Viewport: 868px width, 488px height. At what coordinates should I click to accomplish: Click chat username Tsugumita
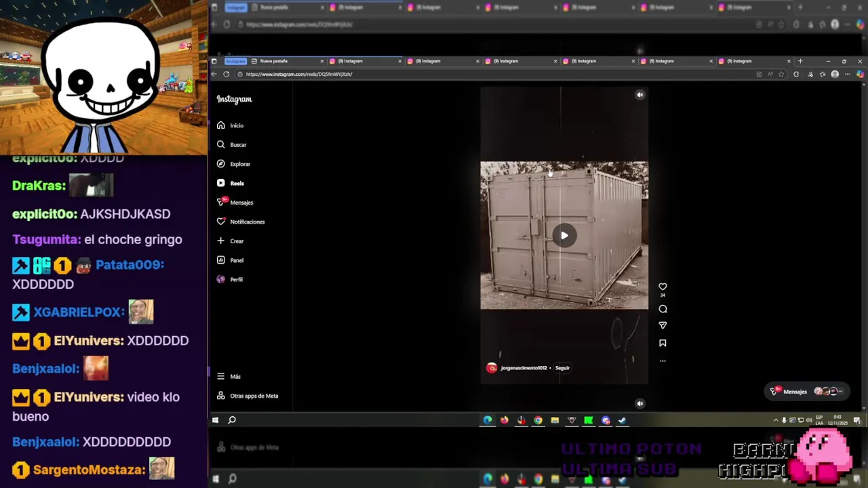coord(46,239)
